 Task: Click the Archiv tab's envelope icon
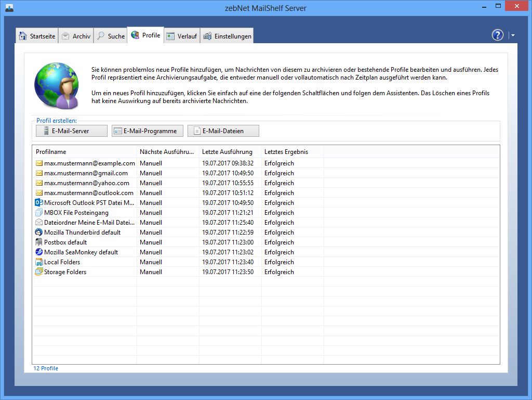pyautogui.click(x=65, y=36)
